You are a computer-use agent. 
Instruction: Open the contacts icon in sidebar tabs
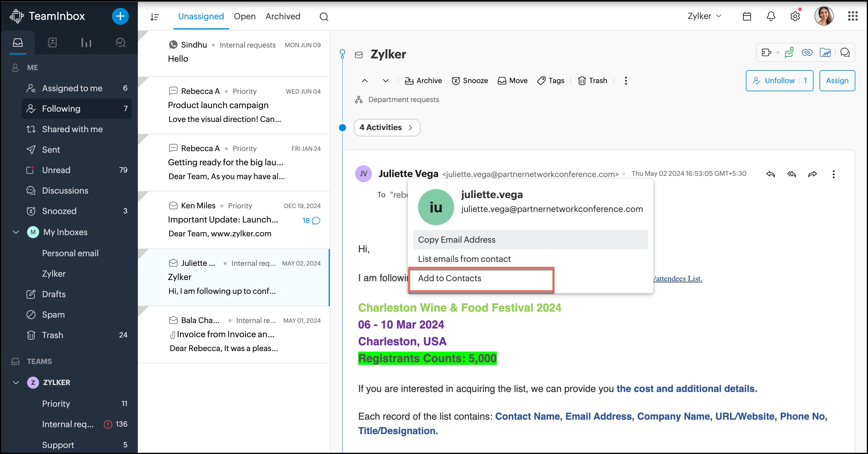pyautogui.click(x=52, y=42)
